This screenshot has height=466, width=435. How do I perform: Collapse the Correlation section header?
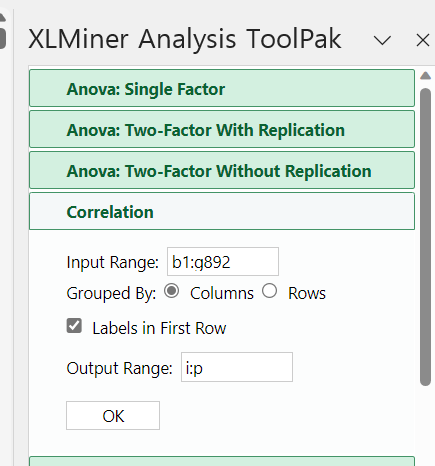point(222,211)
